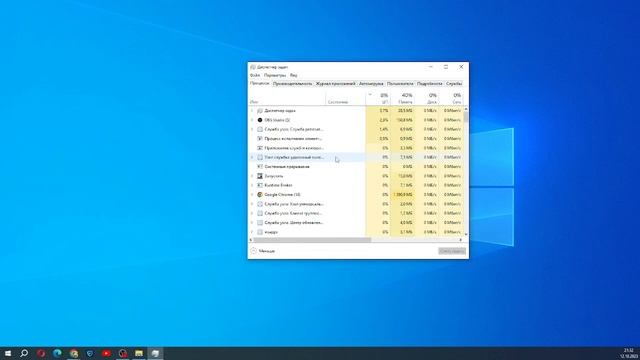This screenshot has width=640, height=360.
Task: Click Меньше to show fewer details
Action: (267, 251)
